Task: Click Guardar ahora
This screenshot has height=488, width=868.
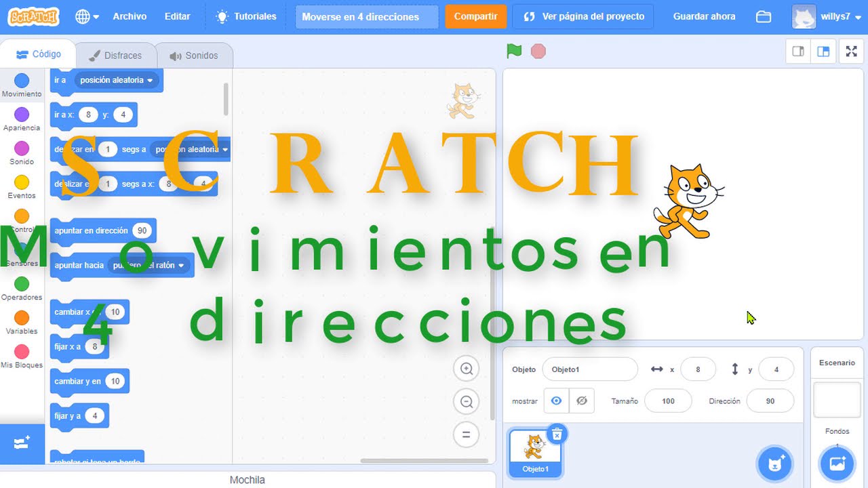Action: (704, 16)
